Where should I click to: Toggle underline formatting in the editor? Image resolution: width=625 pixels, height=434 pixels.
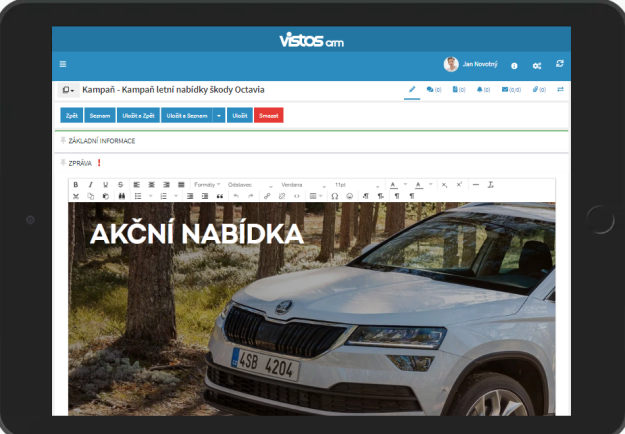click(x=106, y=185)
